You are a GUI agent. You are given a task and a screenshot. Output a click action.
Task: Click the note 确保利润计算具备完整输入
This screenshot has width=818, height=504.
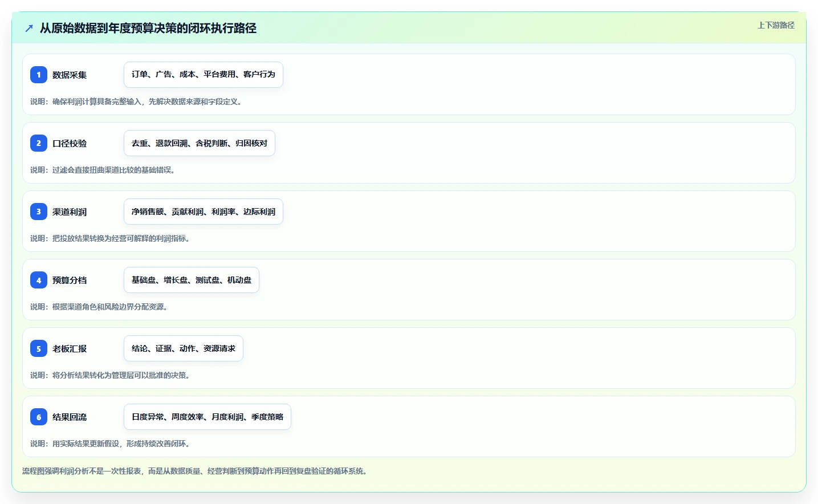pos(137,101)
